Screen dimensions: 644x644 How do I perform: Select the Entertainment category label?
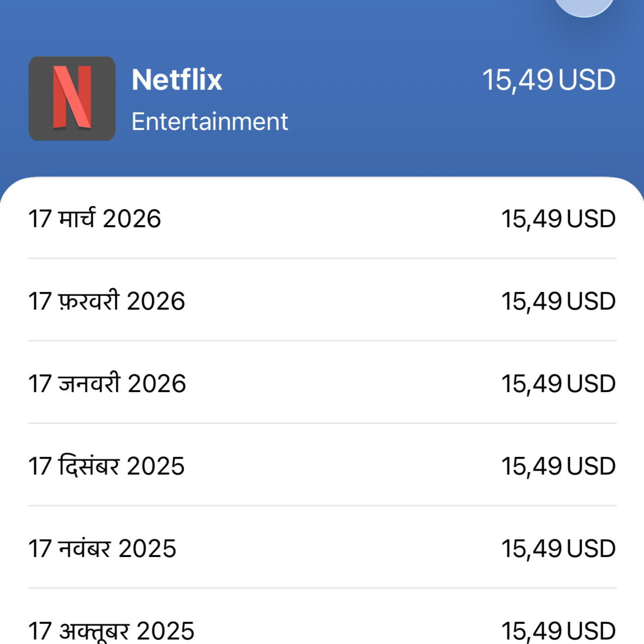coord(210,122)
